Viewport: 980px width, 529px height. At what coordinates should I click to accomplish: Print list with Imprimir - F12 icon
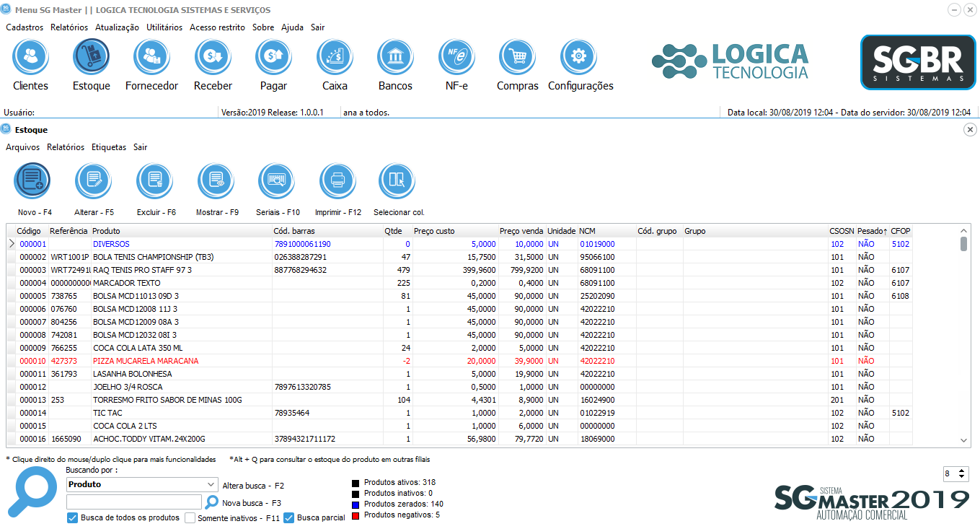pyautogui.click(x=337, y=181)
